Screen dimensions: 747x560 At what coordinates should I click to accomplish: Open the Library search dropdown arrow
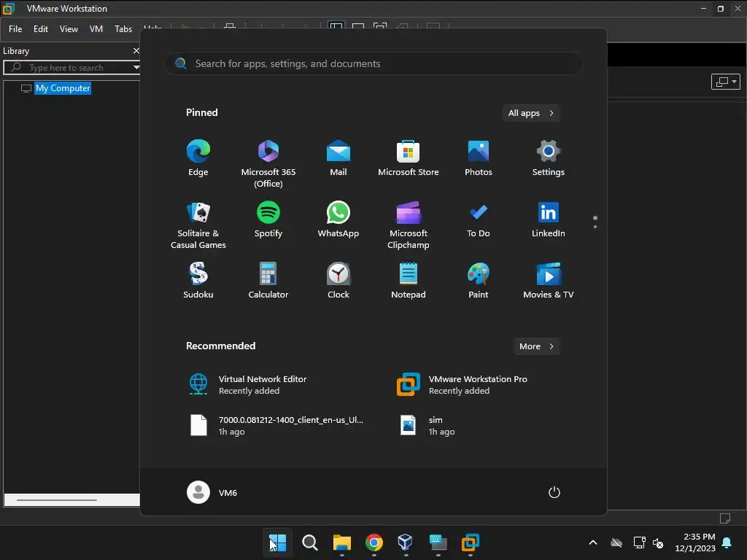(x=136, y=68)
